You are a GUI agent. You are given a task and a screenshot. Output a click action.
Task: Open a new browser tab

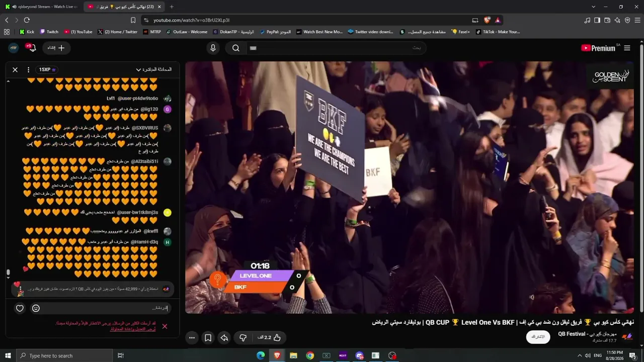pos(172,7)
